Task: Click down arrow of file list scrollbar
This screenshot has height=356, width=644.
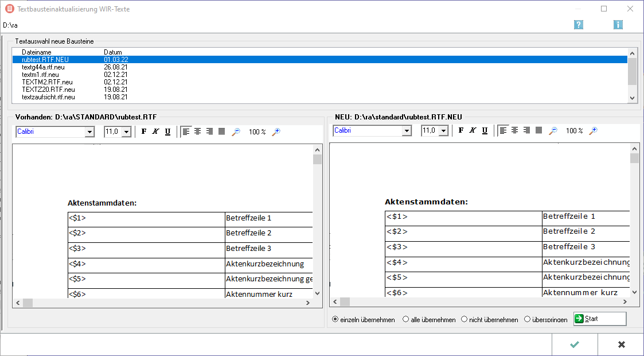Action: pyautogui.click(x=633, y=98)
